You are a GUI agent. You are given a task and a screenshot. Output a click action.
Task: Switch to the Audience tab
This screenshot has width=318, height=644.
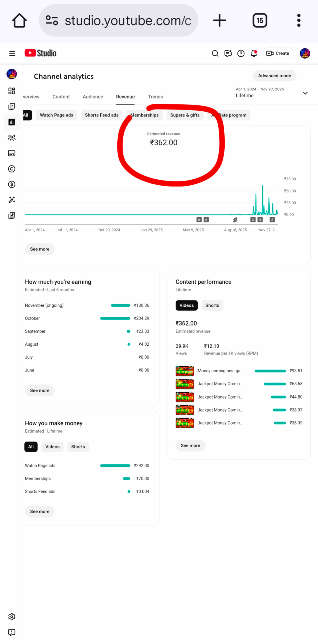coord(93,97)
